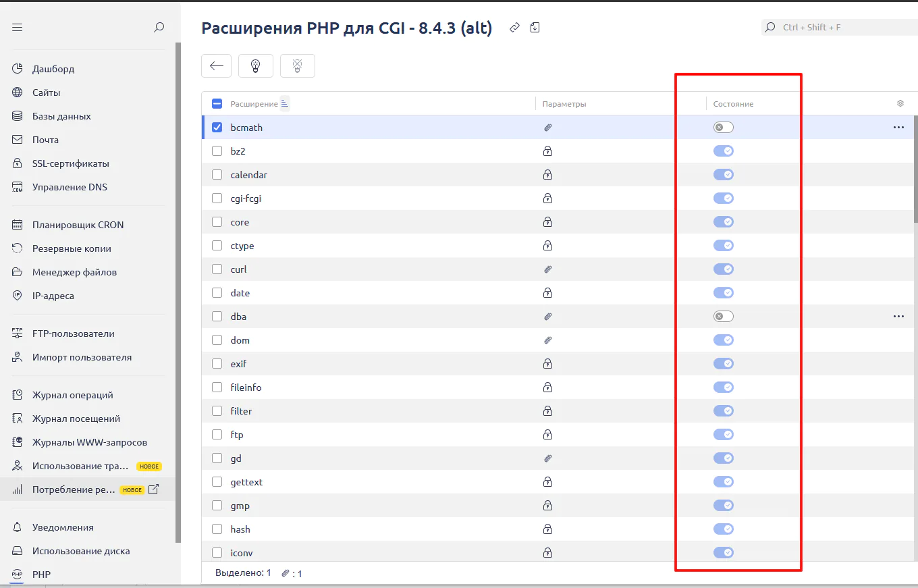
Task: Select the filter extension name
Action: [241, 411]
